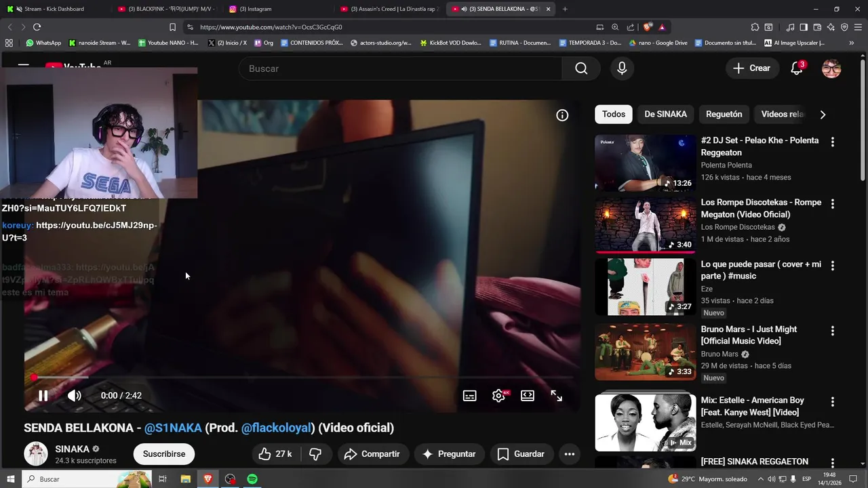Open File Explorer from the taskbar
Viewport: 868px width, 488px height.
(x=185, y=479)
